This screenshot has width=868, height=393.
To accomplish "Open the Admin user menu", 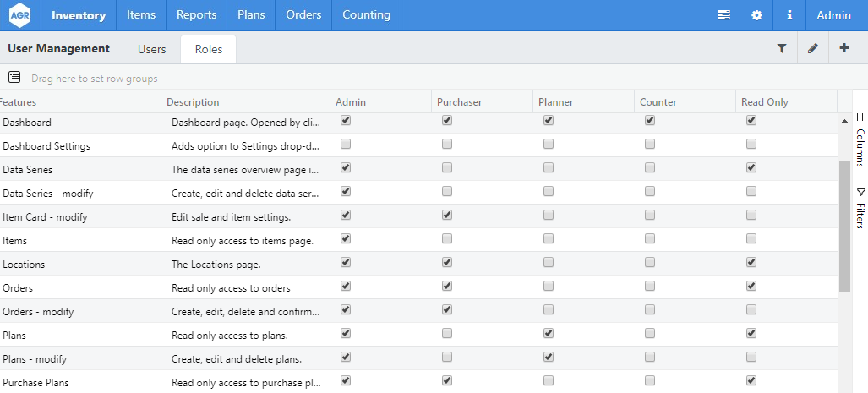I will click(833, 15).
